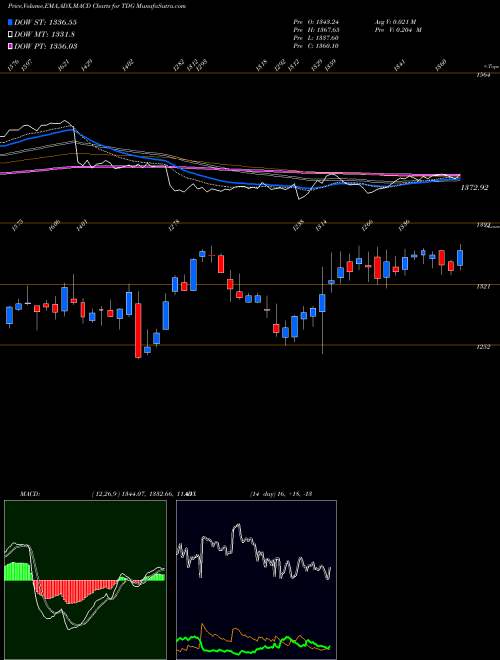The image size is (500, 660).
Task: Click the 'Avg V: 0.021 M' value
Action: click(395, 22)
